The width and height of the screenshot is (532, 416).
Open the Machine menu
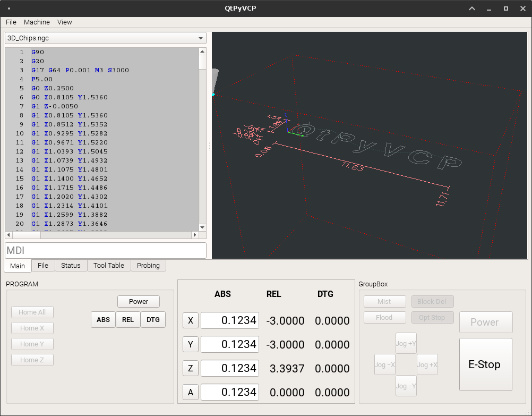pyautogui.click(x=37, y=22)
